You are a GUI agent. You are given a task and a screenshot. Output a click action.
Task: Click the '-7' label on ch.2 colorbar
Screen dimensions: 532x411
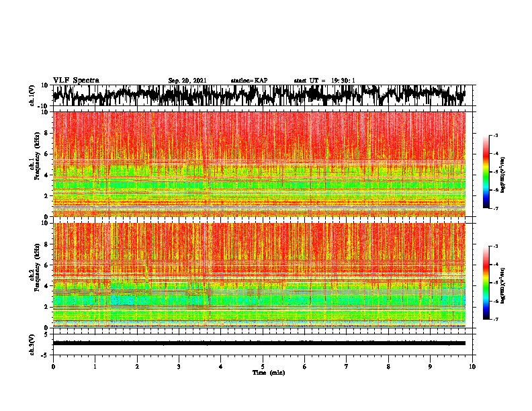[495, 320]
